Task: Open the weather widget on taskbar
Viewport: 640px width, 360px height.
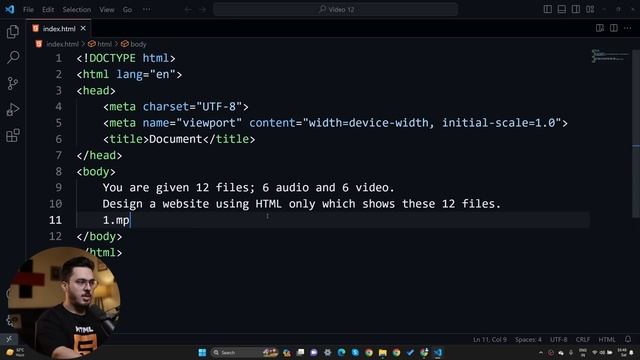Action: click(15, 353)
